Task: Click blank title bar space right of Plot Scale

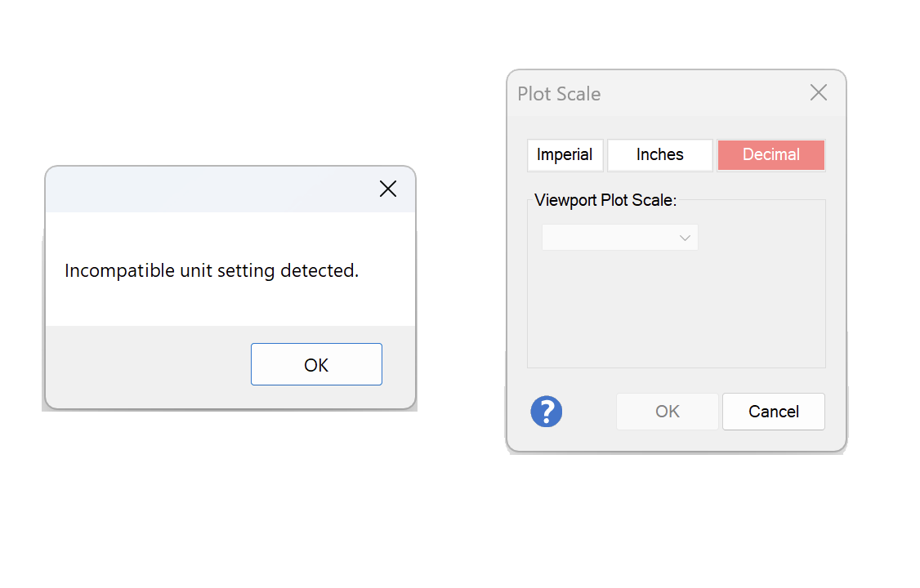Action: coord(703,94)
